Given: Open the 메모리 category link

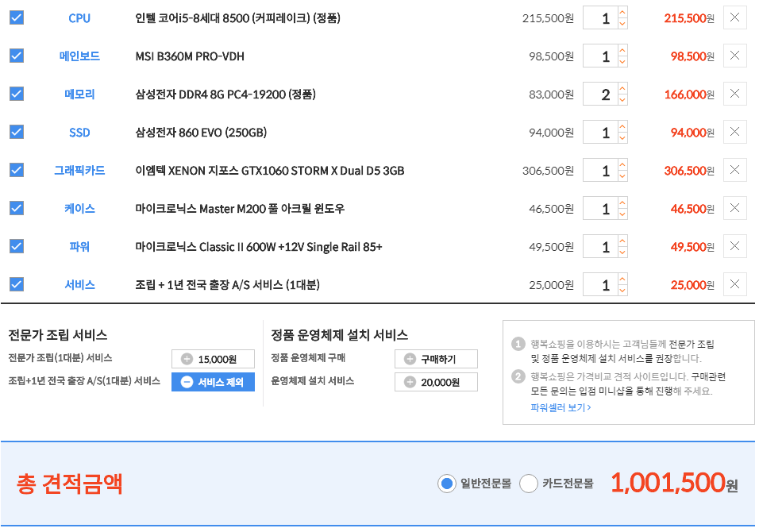Looking at the screenshot, I should 79,94.
